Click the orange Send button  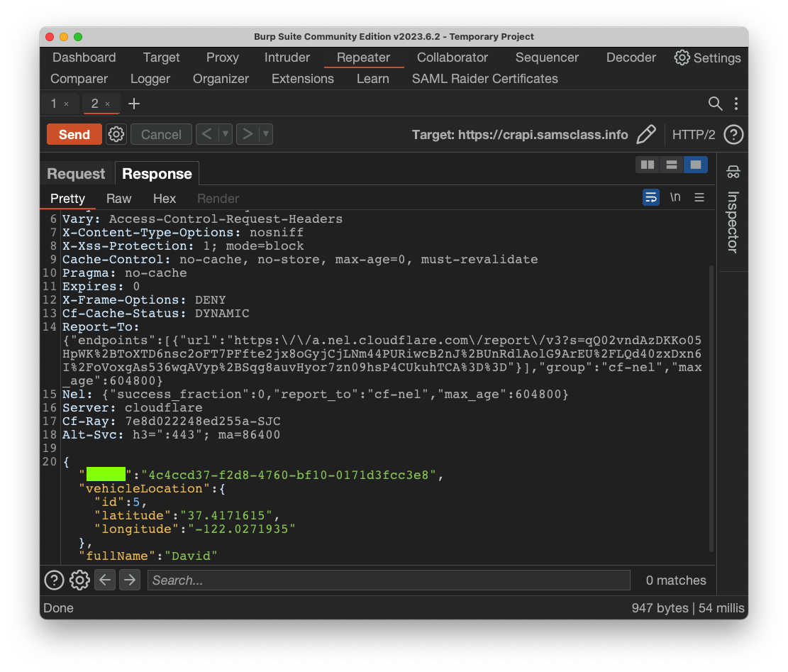point(74,134)
